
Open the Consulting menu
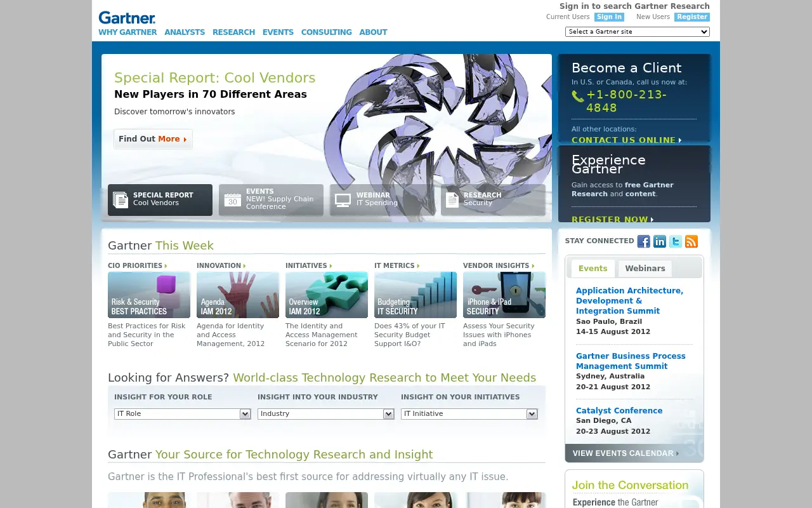click(x=326, y=32)
